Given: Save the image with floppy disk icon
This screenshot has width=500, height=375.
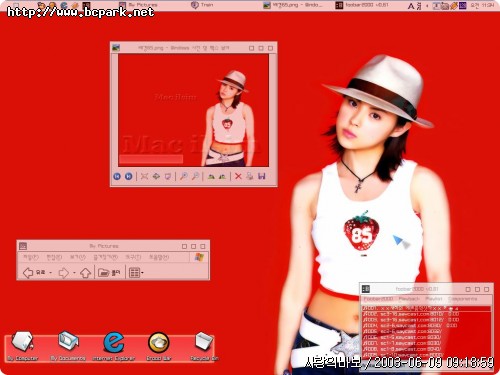Looking at the screenshot, I should pyautogui.click(x=262, y=176).
